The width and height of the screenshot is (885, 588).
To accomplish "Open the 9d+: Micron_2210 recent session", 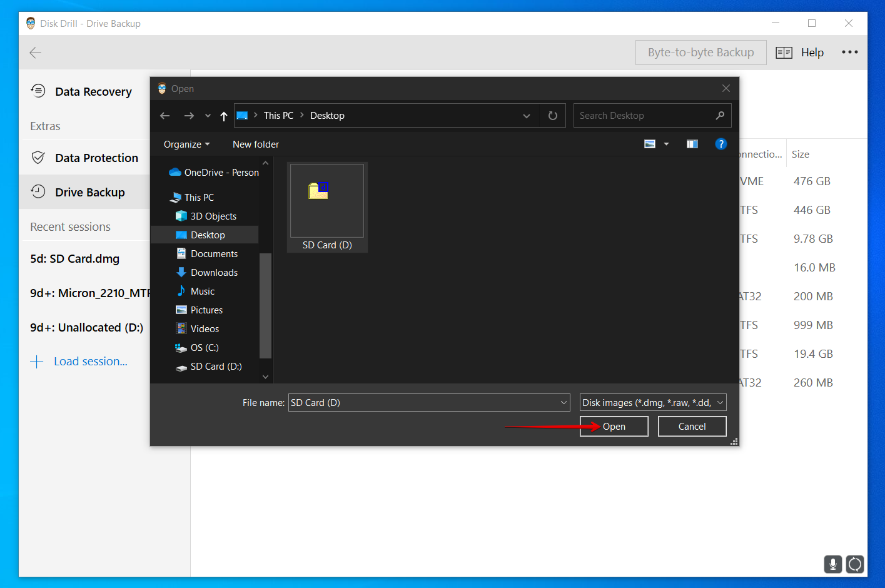I will click(x=90, y=293).
